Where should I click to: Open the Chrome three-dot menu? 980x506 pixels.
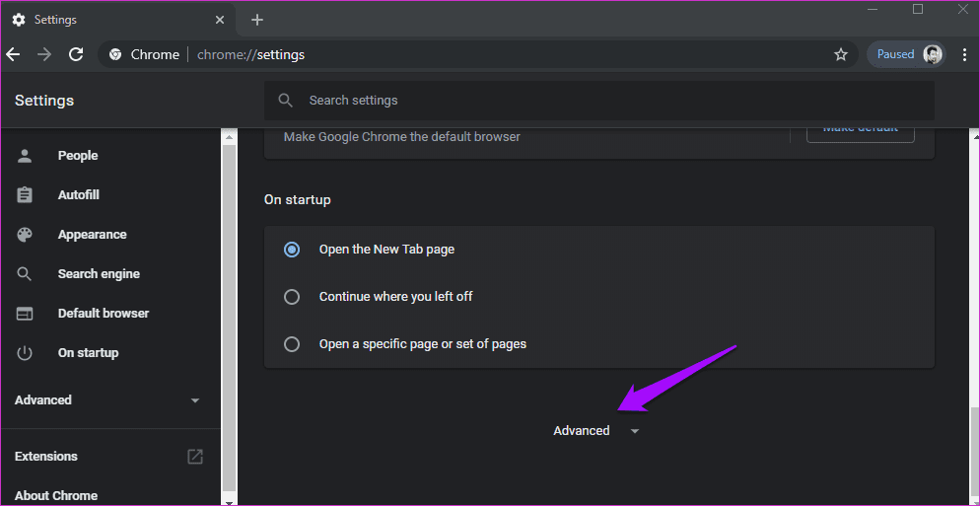pos(965,54)
